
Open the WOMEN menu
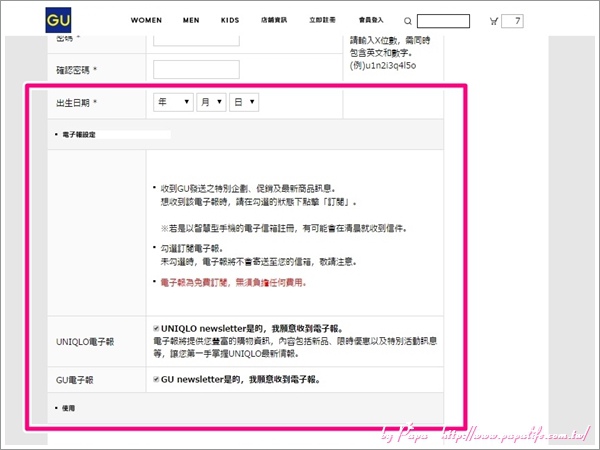tap(146, 20)
